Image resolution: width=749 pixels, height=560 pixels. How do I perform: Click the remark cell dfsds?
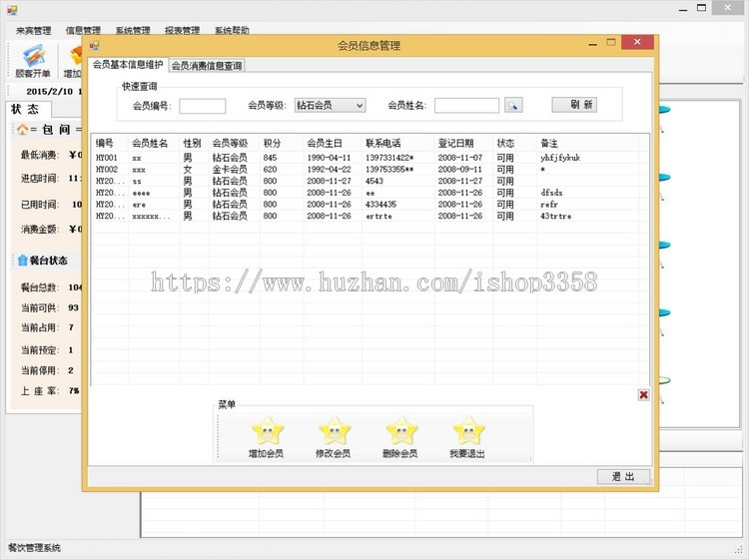coord(551,193)
